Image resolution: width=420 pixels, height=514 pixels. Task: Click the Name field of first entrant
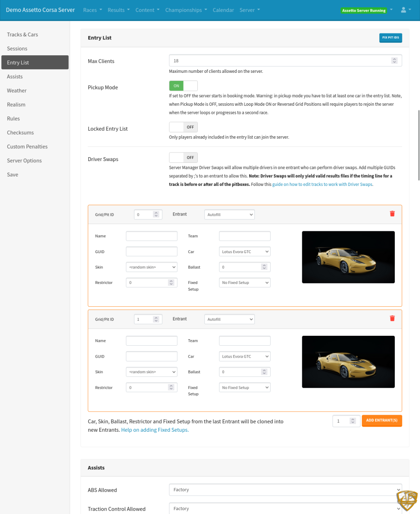click(152, 236)
